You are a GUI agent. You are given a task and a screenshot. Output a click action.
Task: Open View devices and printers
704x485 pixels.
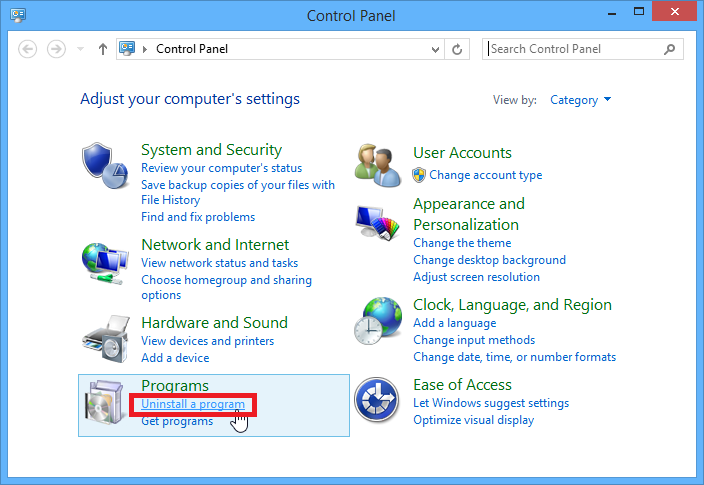point(207,341)
